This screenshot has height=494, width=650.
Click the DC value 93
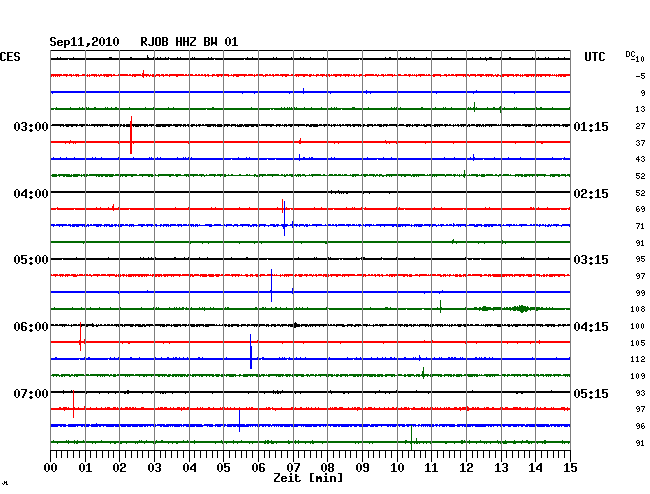[640, 393]
